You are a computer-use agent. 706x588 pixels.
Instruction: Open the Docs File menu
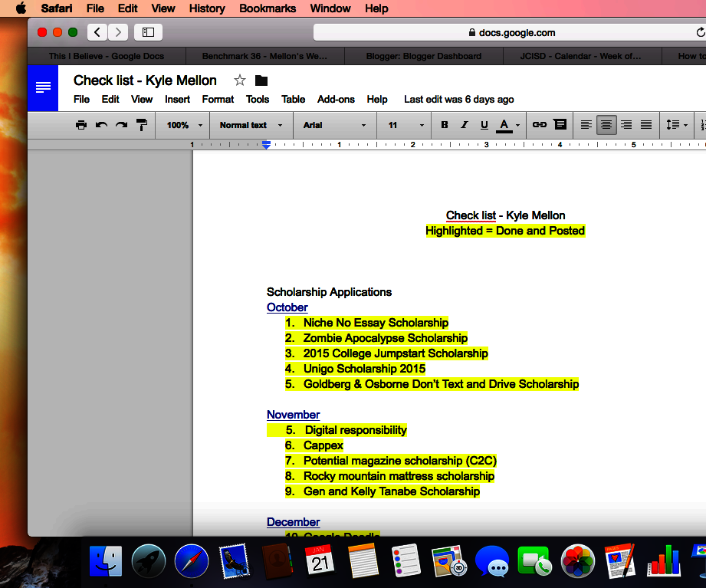tap(81, 100)
